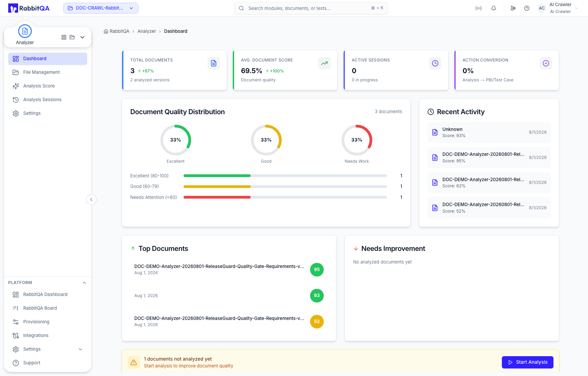Click the Needs Attention red bar

(217, 197)
